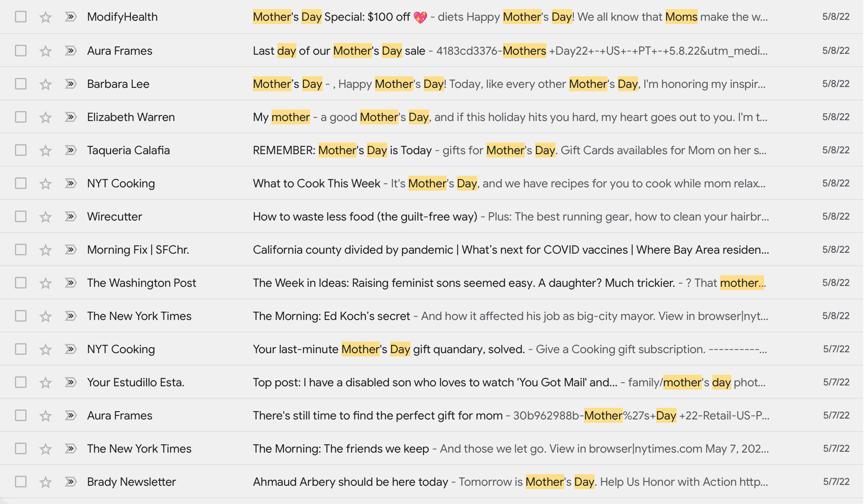Click importance marker on Last day sale email

pos(71,51)
